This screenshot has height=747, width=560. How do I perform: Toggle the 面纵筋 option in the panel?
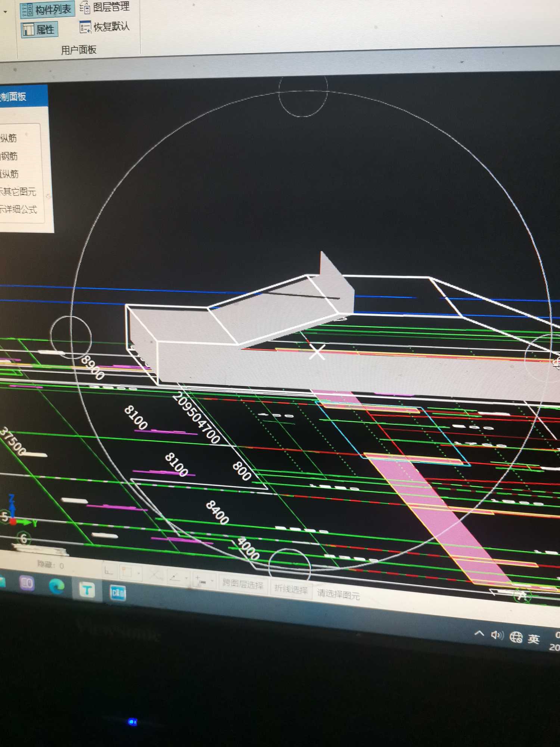[x=9, y=174]
